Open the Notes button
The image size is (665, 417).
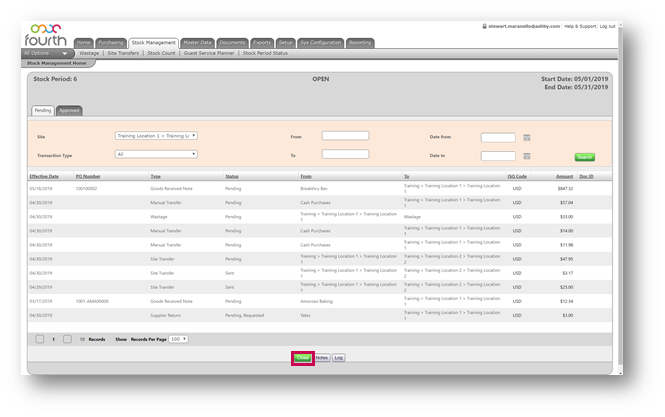[322, 357]
